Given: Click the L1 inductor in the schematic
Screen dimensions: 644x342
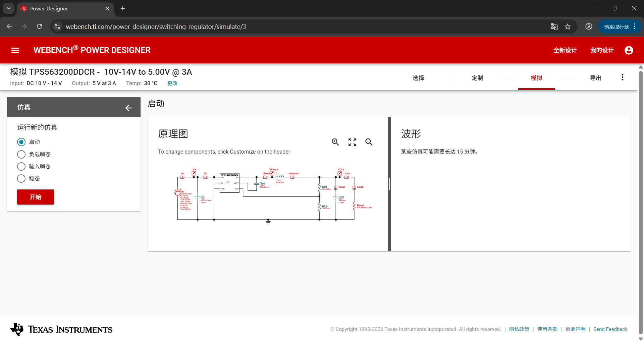Looking at the screenshot, I should 280,176.
